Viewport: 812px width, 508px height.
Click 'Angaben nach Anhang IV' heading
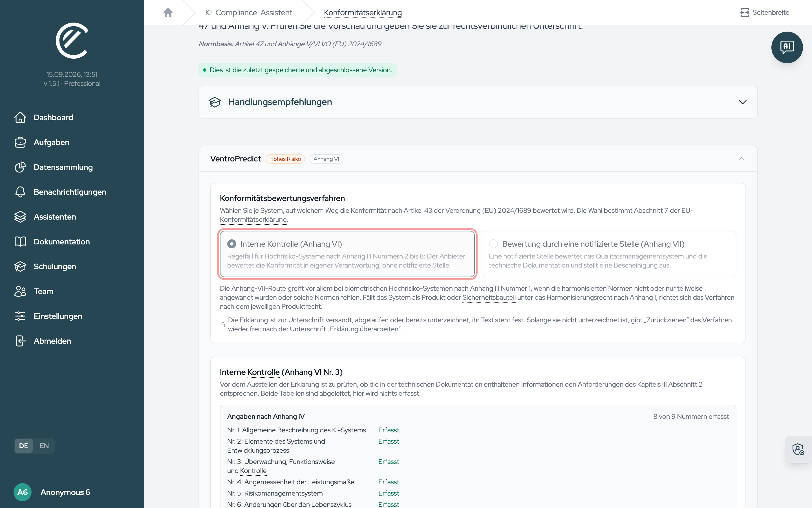pyautogui.click(x=266, y=417)
